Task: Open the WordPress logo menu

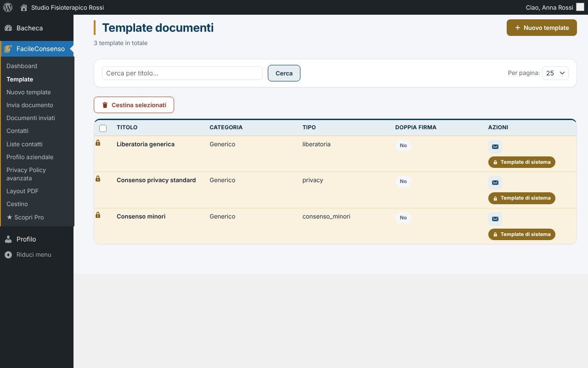Action: click(8, 7)
